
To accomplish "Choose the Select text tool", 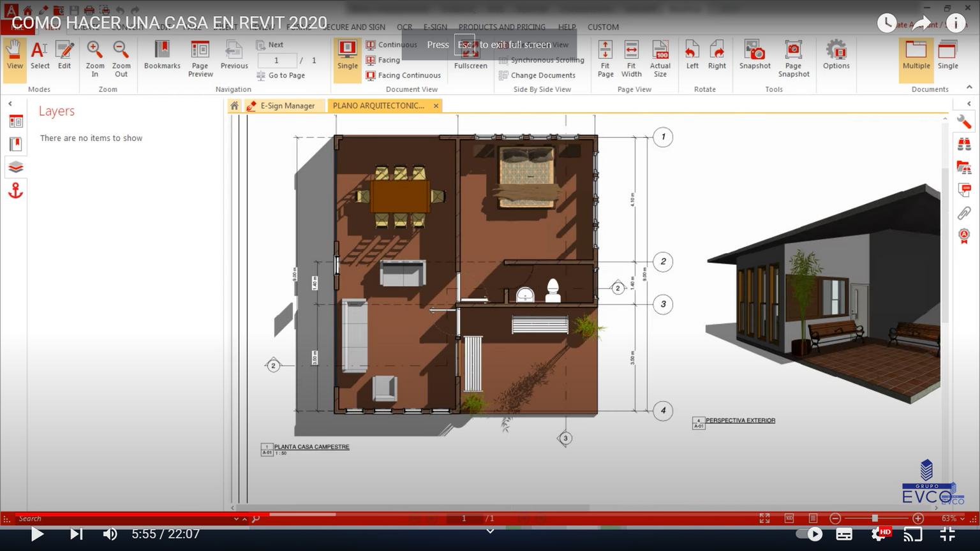I will point(40,55).
